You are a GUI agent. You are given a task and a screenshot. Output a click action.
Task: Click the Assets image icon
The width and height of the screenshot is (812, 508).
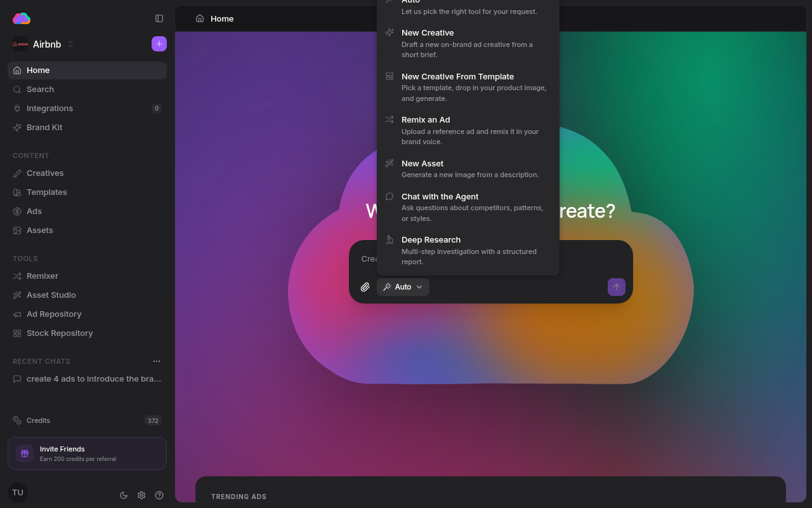pyautogui.click(x=17, y=231)
